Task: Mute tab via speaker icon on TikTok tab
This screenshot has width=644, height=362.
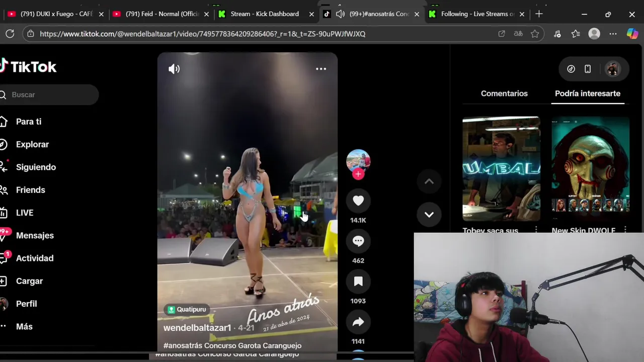Action: tap(341, 14)
